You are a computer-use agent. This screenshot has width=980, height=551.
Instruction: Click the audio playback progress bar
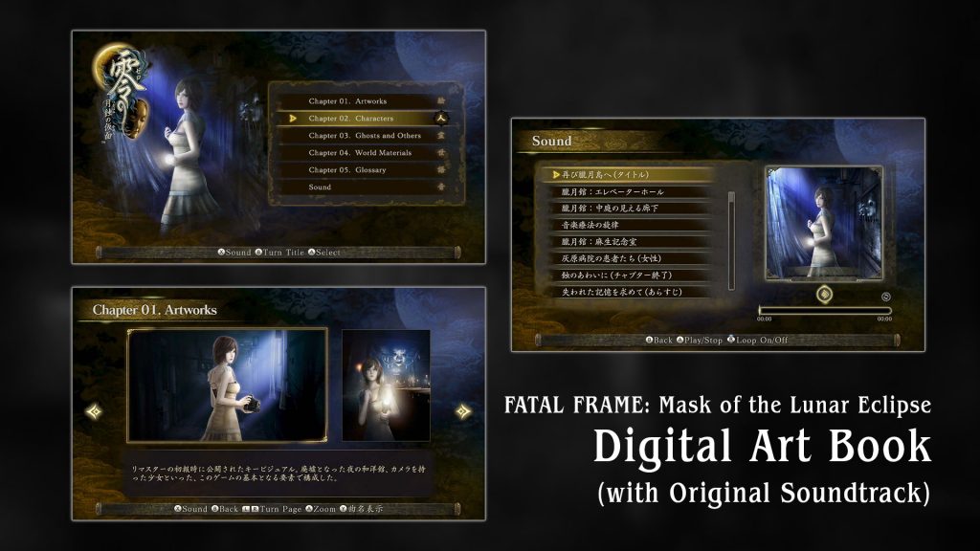point(824,310)
